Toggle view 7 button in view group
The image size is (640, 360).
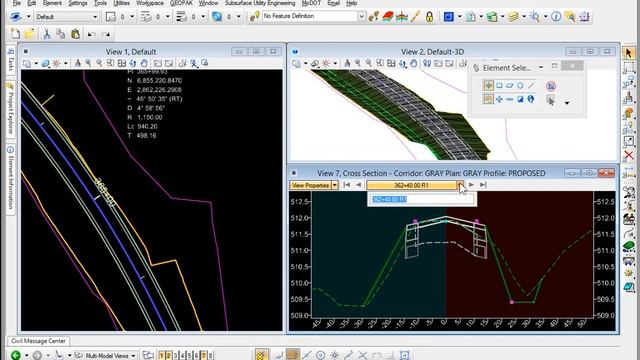pyautogui.click(x=203, y=356)
